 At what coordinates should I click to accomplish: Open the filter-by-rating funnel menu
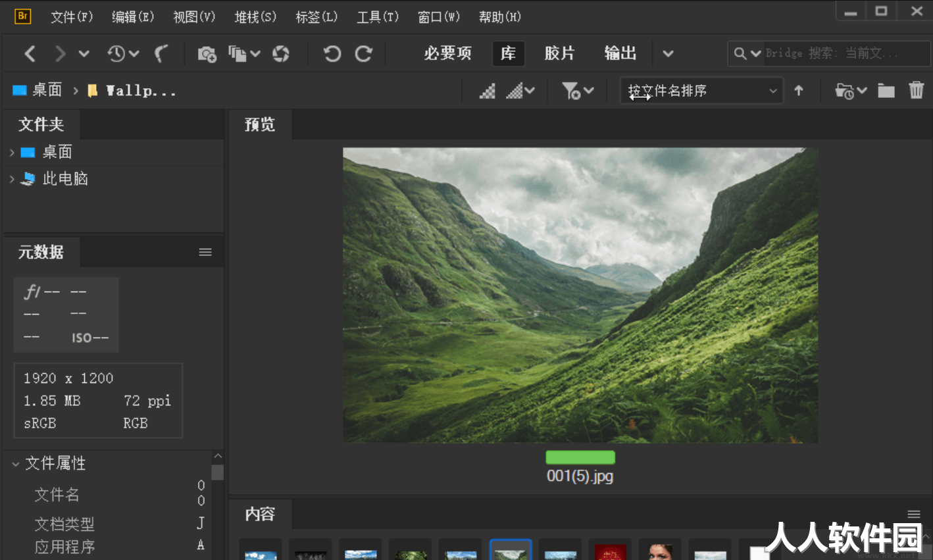tap(578, 91)
